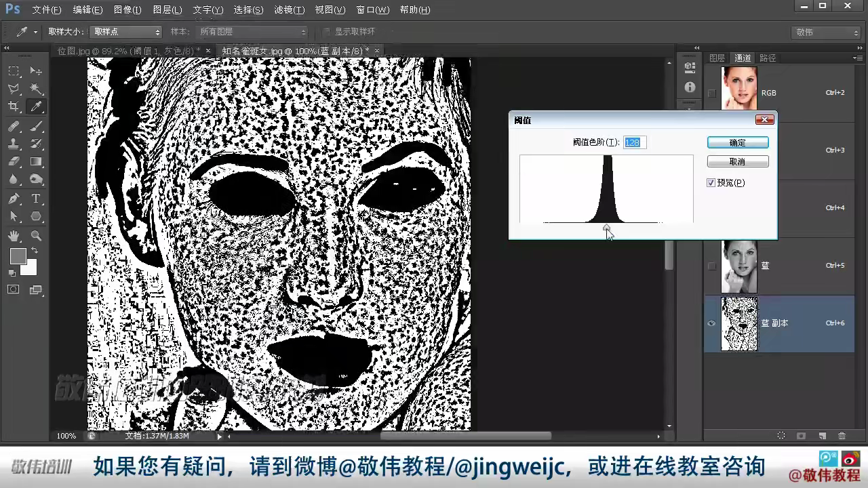Open the workspace switcher dropdown 敬伟
This screenshot has height=488, width=868.
point(827,33)
